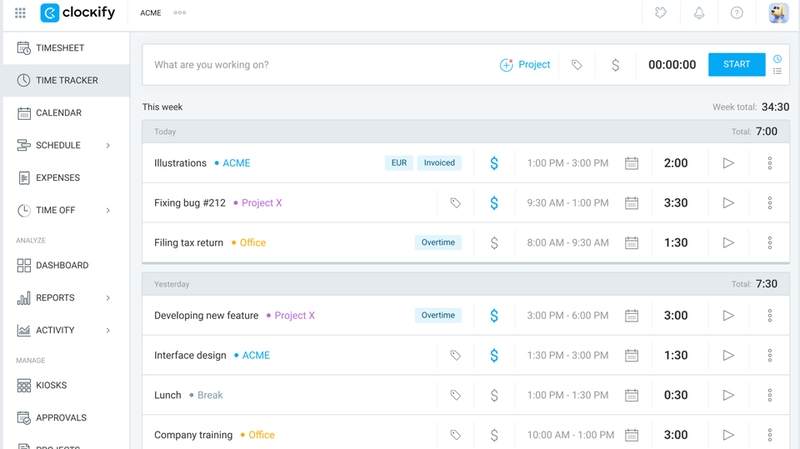Switch to timer mode clock icon
This screenshot has width=800, height=449.
(778, 59)
